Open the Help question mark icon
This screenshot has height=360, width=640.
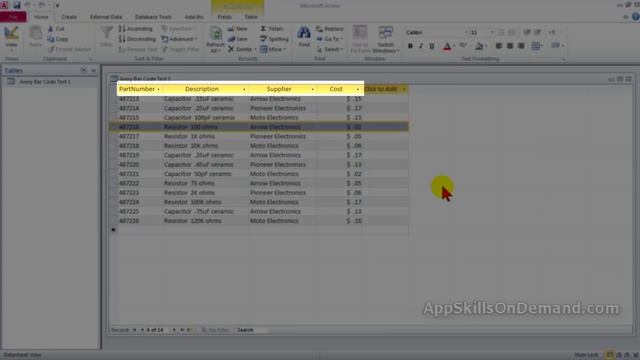click(x=636, y=17)
